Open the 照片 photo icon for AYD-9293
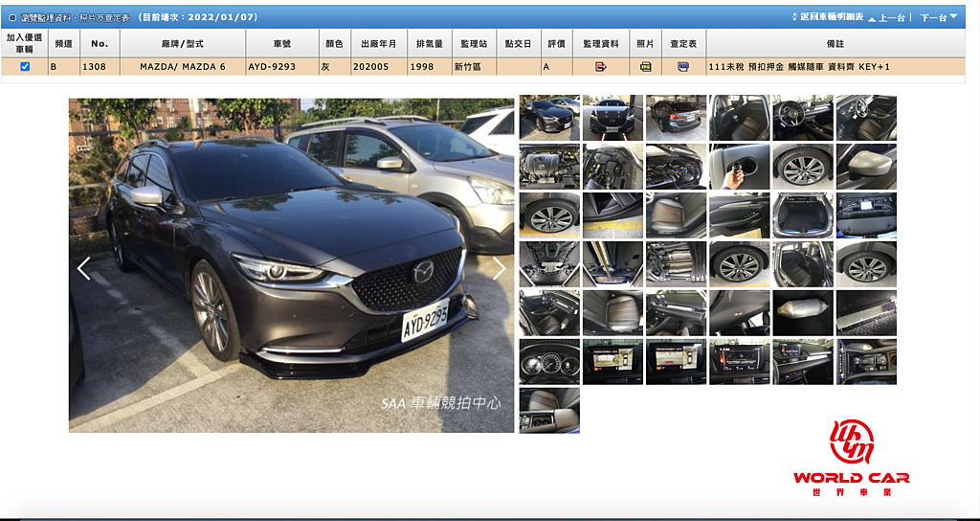Screen dimensions: 980x521 [x=646, y=66]
